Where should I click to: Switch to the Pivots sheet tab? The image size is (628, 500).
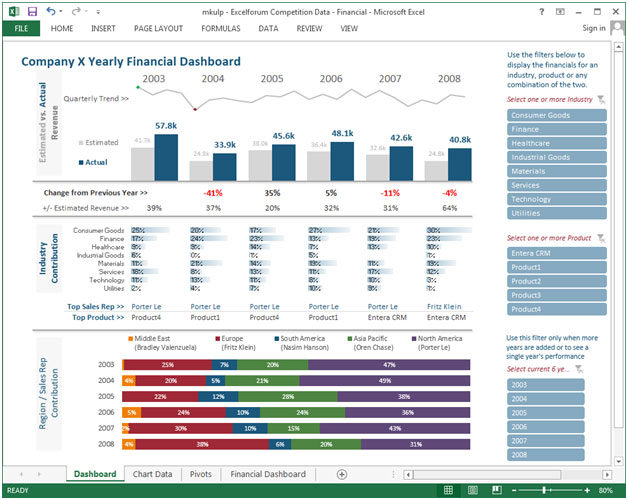(x=201, y=474)
